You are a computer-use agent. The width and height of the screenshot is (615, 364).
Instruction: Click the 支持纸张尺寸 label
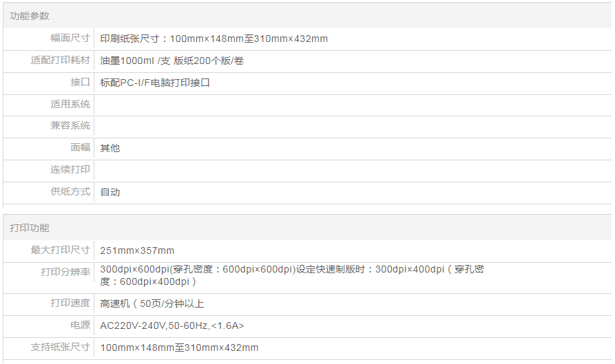click(x=61, y=347)
